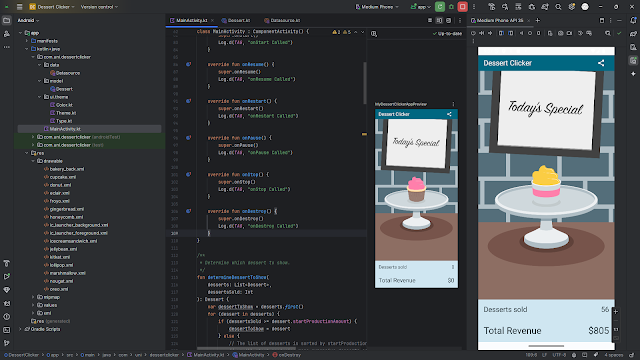Open Notifications bell in right sidebar
640x360 pixels.
click(x=633, y=20)
